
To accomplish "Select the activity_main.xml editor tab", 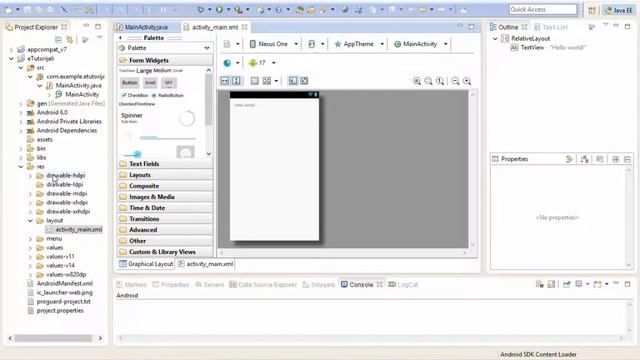I will (x=215, y=27).
